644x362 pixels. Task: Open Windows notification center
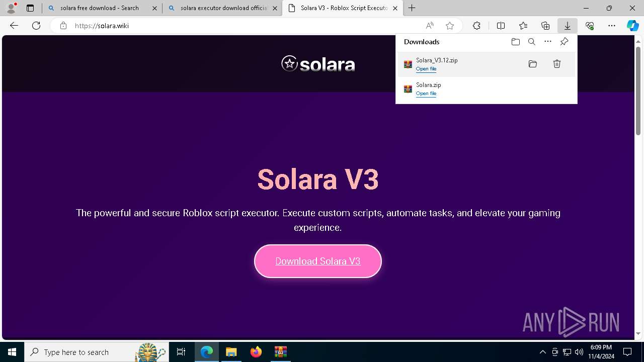coord(628,352)
